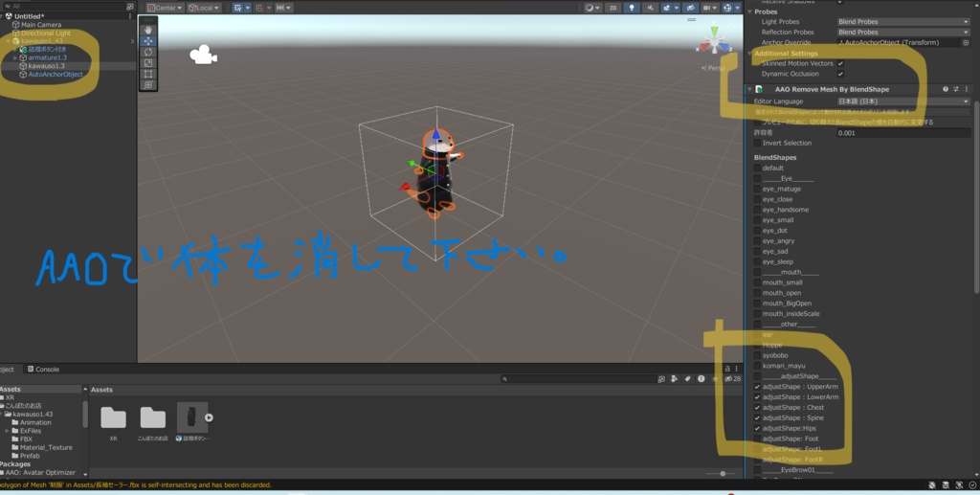
Task: Toggle adjustShape : Spine checkbox
Action: coord(758,418)
